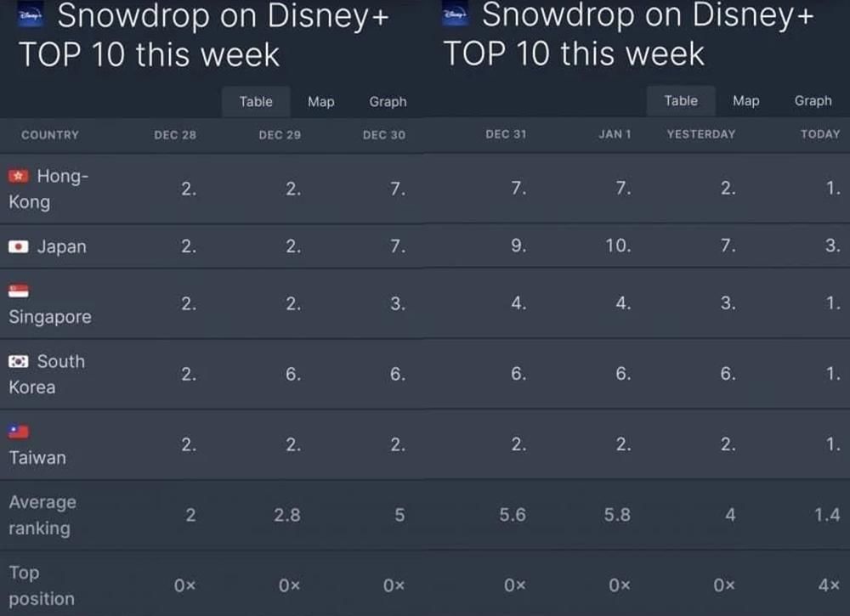Switch to Map view in right panel
The height and width of the screenshot is (616, 850).
[745, 100]
